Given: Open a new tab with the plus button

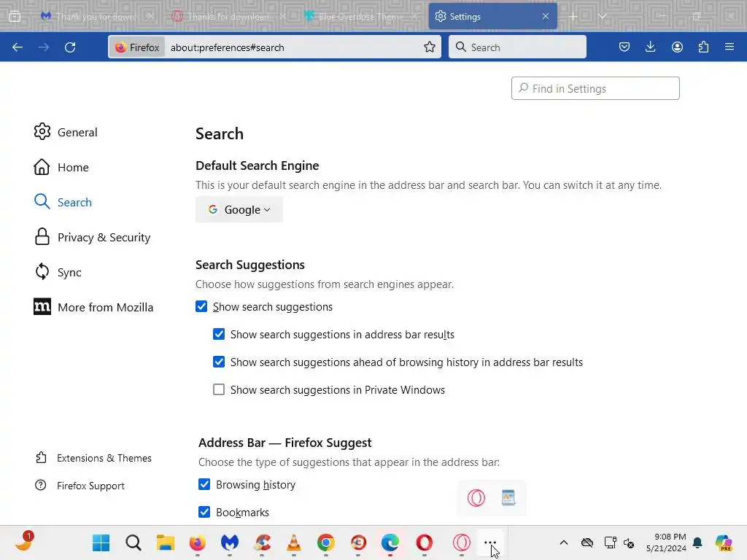Looking at the screenshot, I should 573,17.
